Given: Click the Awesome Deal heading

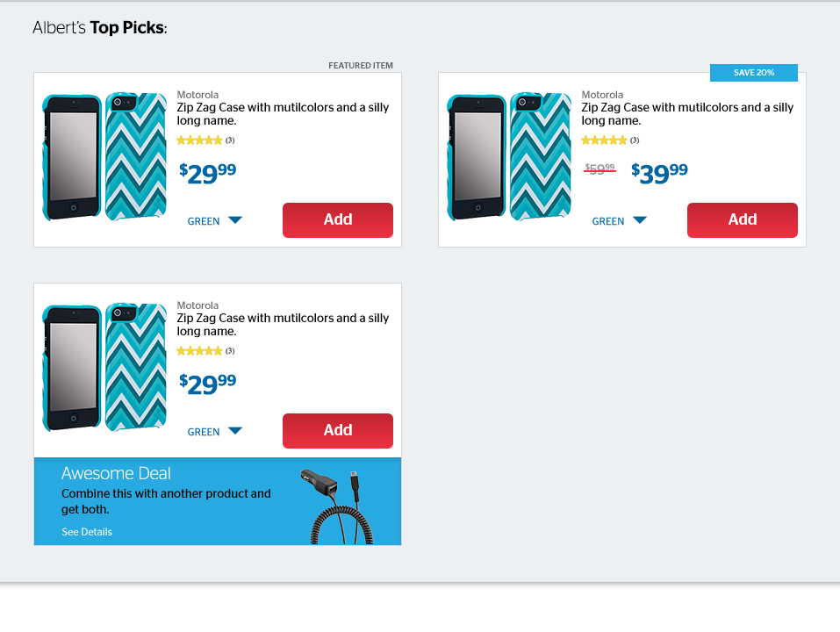Looking at the screenshot, I should pyautogui.click(x=116, y=473).
